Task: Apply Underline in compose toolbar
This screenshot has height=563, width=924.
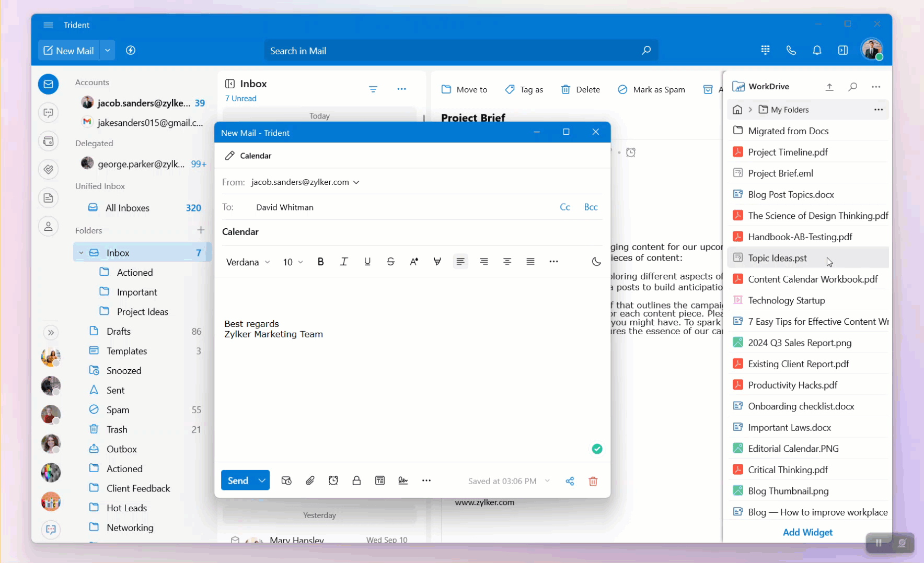Action: click(x=367, y=262)
